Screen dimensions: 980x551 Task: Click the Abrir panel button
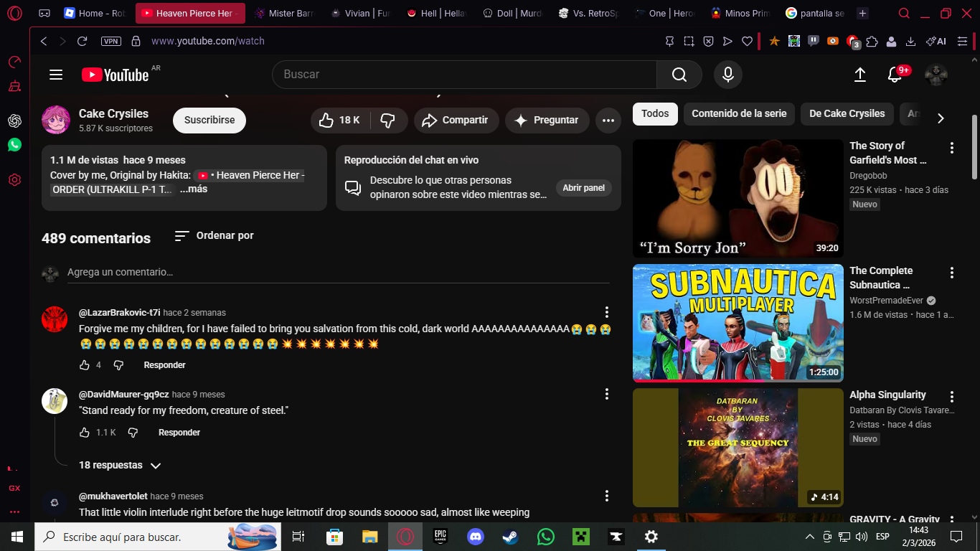pyautogui.click(x=583, y=188)
